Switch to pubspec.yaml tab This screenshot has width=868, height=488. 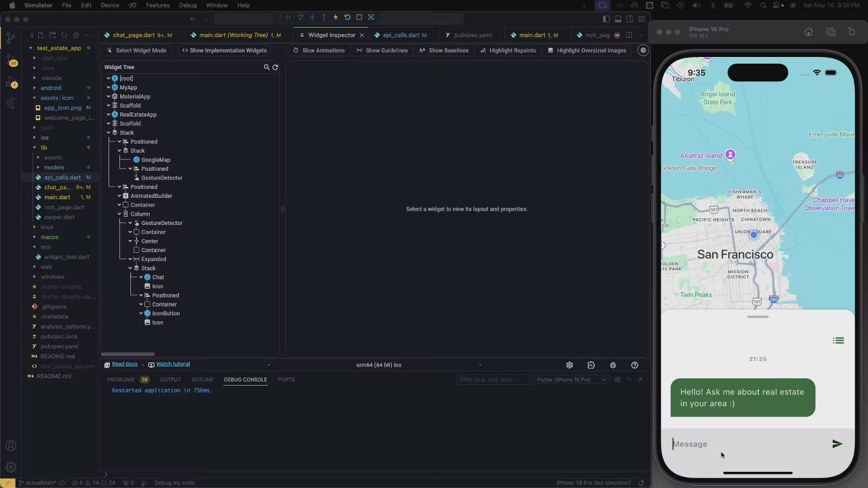click(x=473, y=35)
